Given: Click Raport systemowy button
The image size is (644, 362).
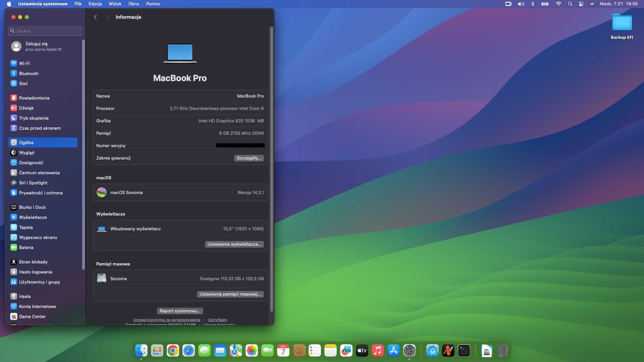Looking at the screenshot, I should pos(179,311).
